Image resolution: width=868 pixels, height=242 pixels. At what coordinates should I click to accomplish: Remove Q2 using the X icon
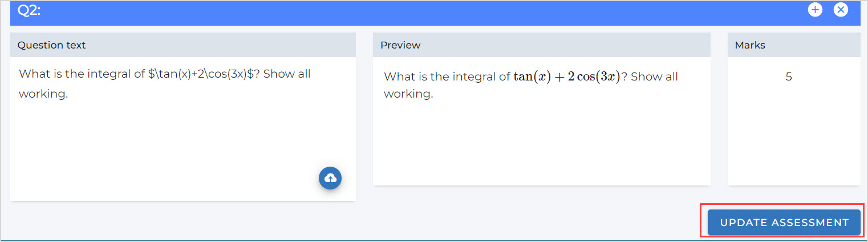pos(841,10)
